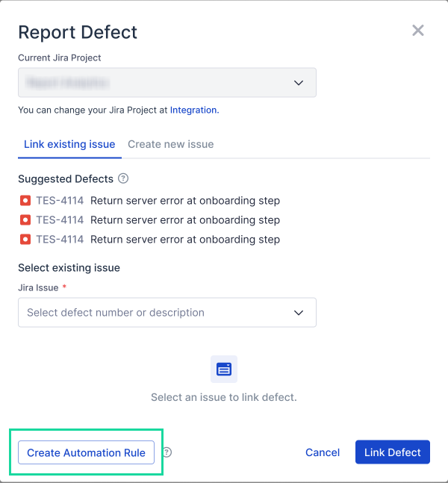
Task: Click second suggested defect's red bug icon
Action: point(25,220)
